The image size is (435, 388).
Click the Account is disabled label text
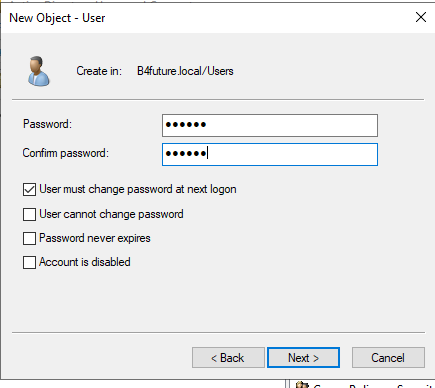(x=85, y=262)
